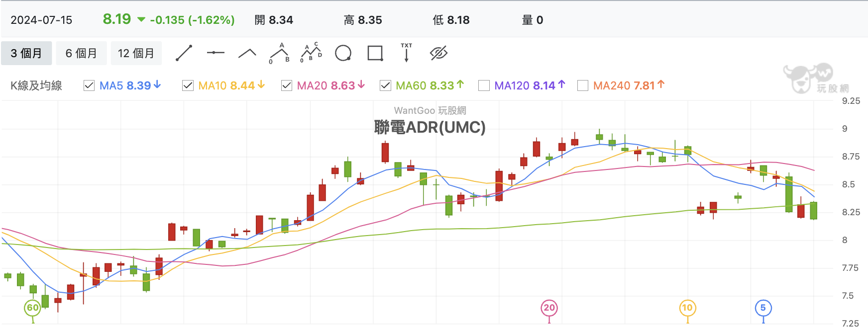Screen dimensions: 868x332
Task: Switch chart range to 3 個月
Action: coord(26,53)
